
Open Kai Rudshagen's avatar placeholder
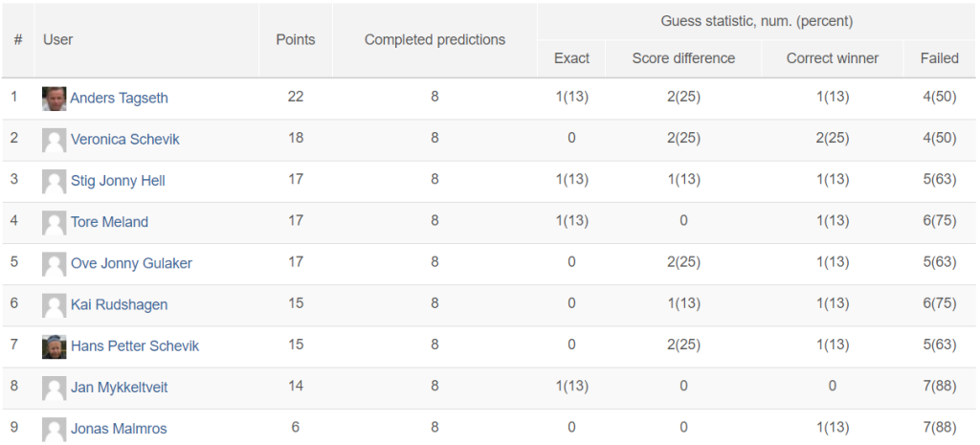(x=55, y=305)
